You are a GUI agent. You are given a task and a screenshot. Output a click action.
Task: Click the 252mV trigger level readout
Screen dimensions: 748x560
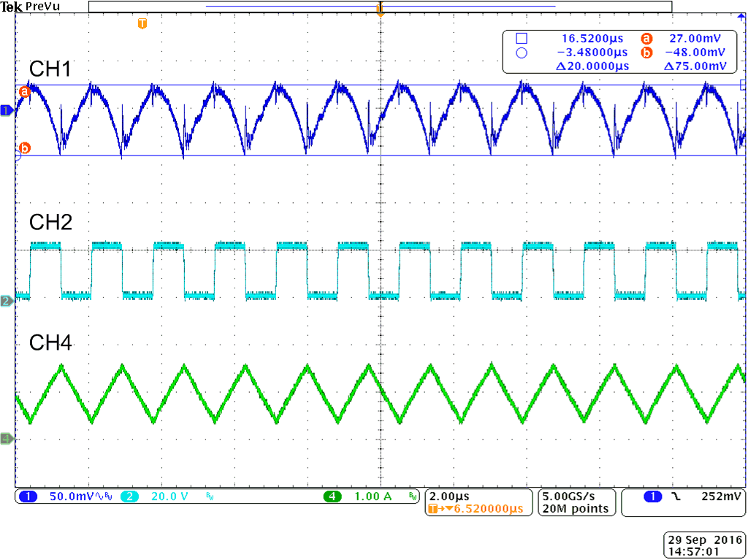[x=719, y=496]
